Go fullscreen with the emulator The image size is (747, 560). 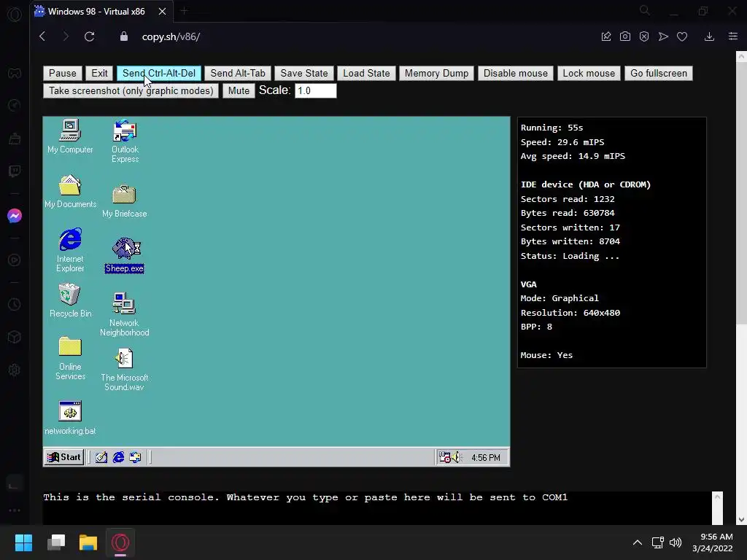659,74
